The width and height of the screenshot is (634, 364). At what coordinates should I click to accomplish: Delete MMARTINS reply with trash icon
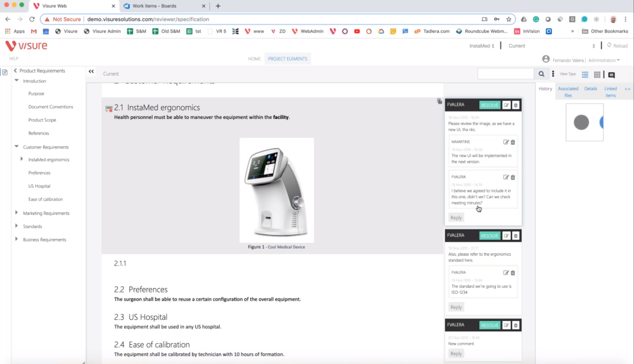pyautogui.click(x=513, y=142)
